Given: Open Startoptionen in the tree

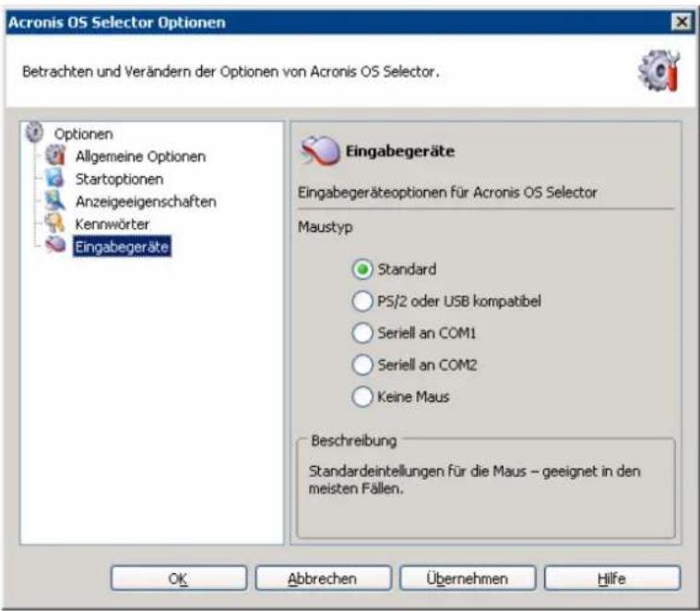Looking at the screenshot, I should 119,179.
